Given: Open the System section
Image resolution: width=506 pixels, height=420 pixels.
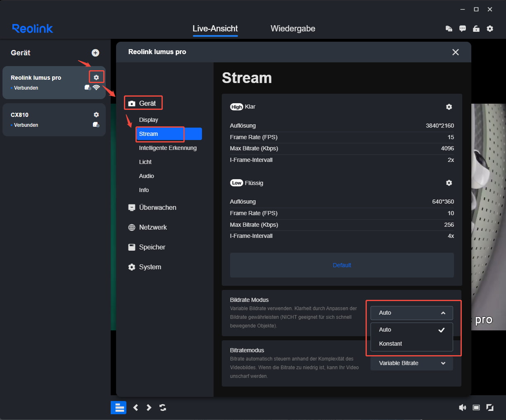Looking at the screenshot, I should [145, 267].
